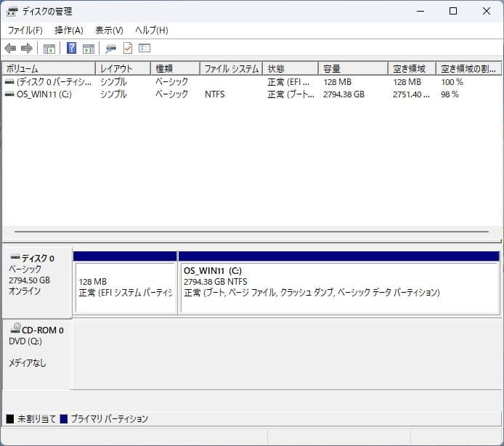
Task: Open the 操作(A) menu
Action: (69, 31)
